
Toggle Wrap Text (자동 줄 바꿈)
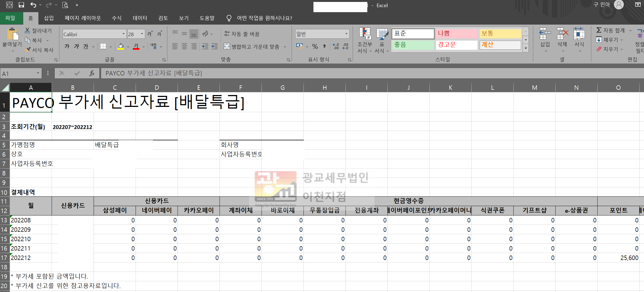[x=242, y=34]
